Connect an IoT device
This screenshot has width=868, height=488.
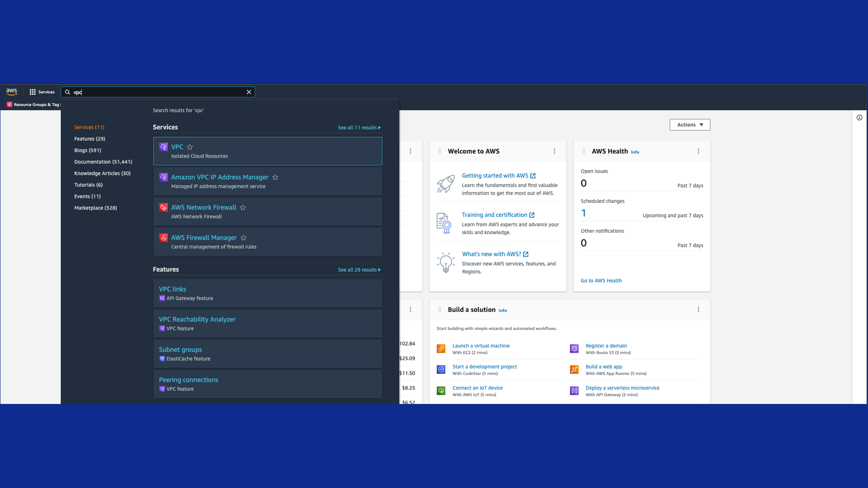477,388
